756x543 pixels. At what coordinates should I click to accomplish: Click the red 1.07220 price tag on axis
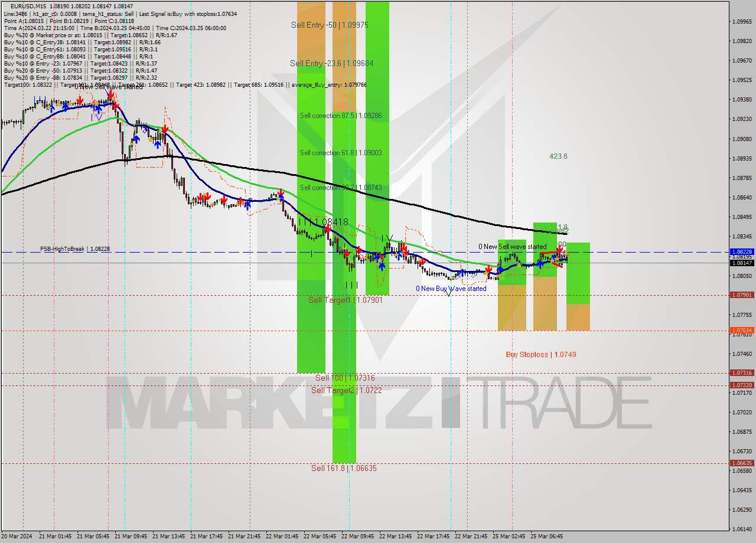(742, 385)
